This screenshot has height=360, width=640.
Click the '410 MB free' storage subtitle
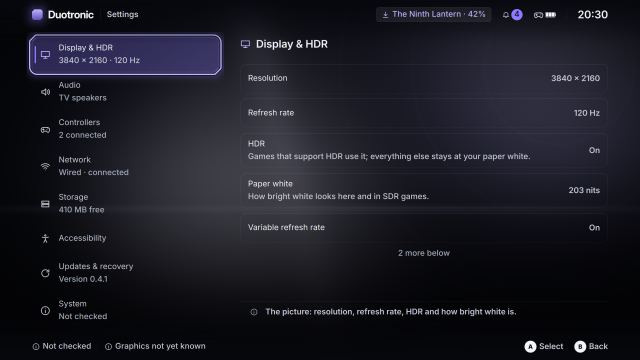pos(81,210)
